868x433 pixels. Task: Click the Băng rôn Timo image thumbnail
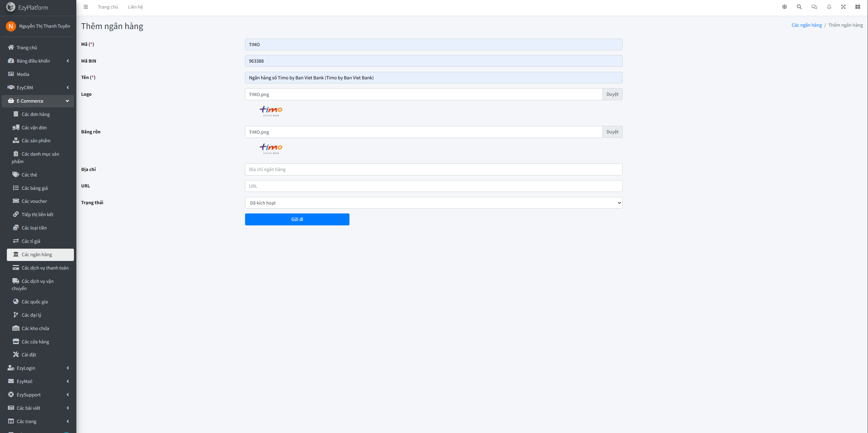(x=271, y=148)
